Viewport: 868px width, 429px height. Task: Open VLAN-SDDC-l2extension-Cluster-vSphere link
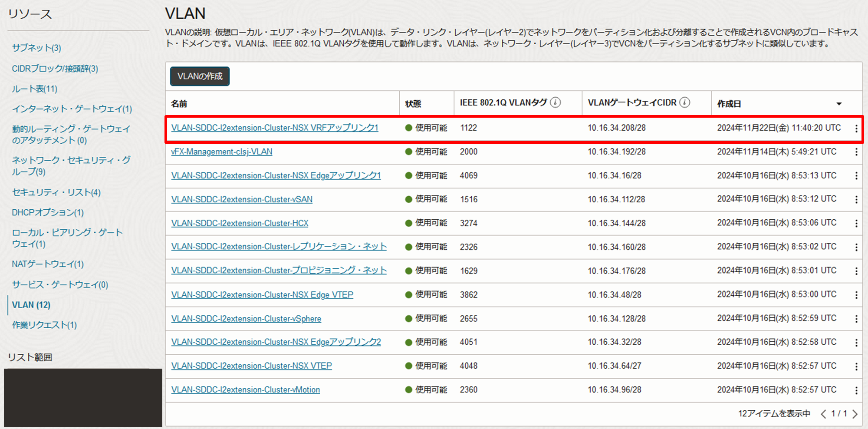tap(246, 319)
